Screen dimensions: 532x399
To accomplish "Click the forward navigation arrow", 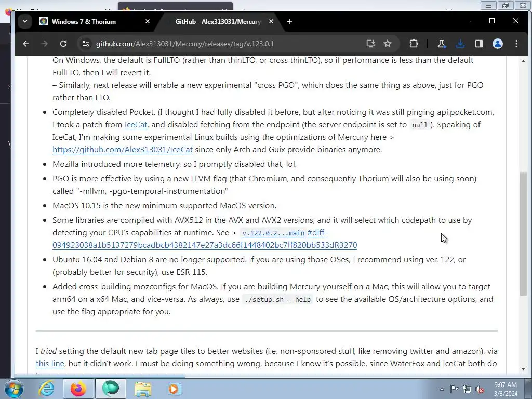I will [x=45, y=44].
